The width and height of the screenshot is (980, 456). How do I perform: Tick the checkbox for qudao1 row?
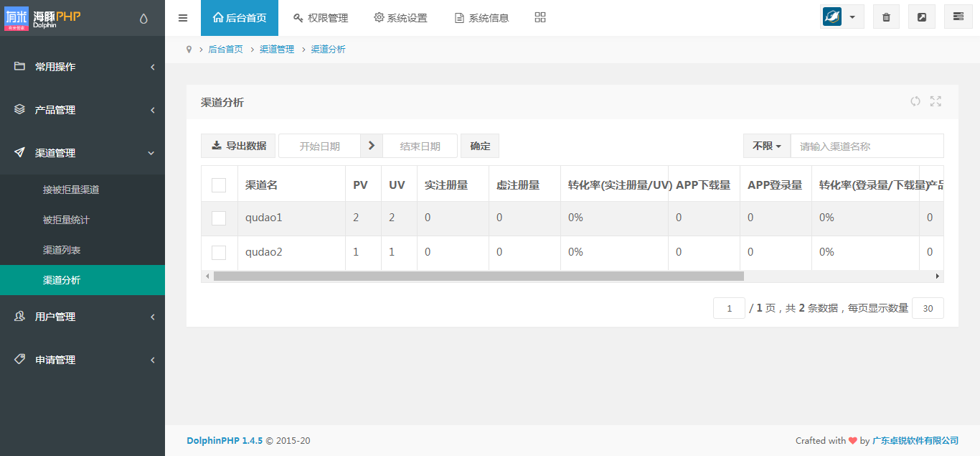[x=219, y=218]
